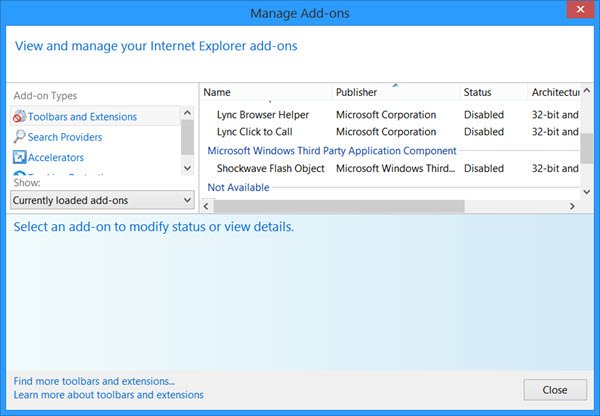Screen dimensions: 600x416
Task: Sort add-ons by Name column
Action: click(x=264, y=92)
